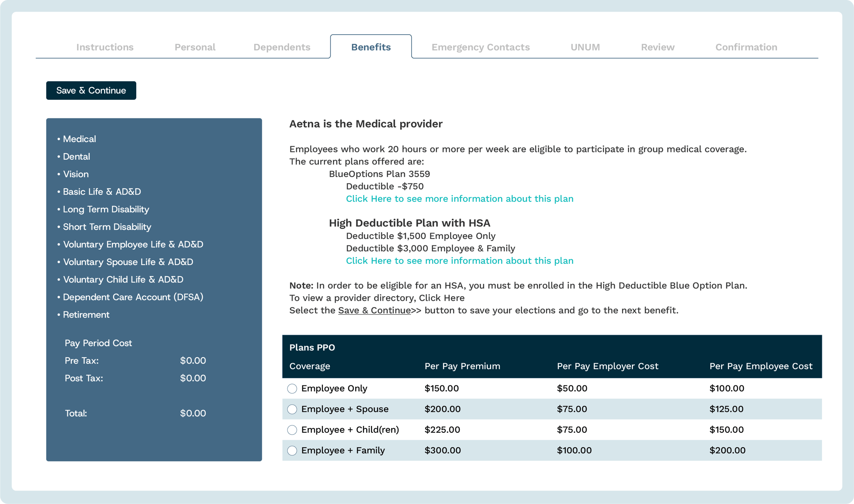Click the High Deductible Plan with HSA heading

409,223
